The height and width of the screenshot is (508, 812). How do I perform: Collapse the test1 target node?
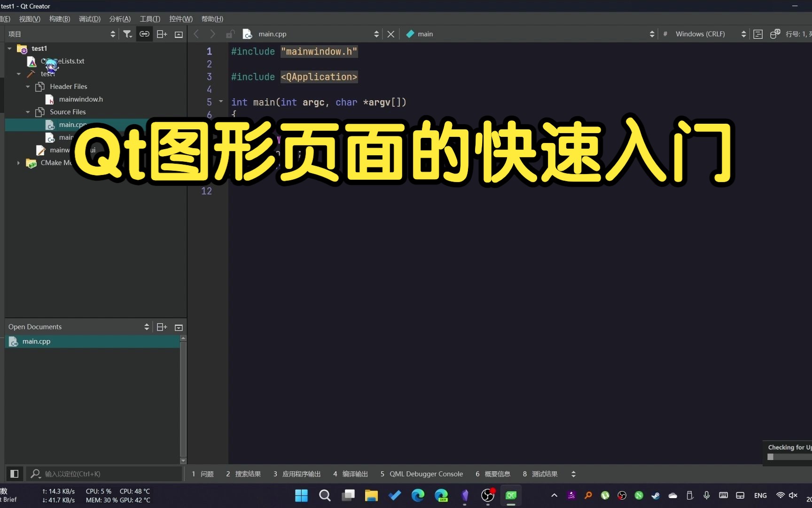click(19, 74)
